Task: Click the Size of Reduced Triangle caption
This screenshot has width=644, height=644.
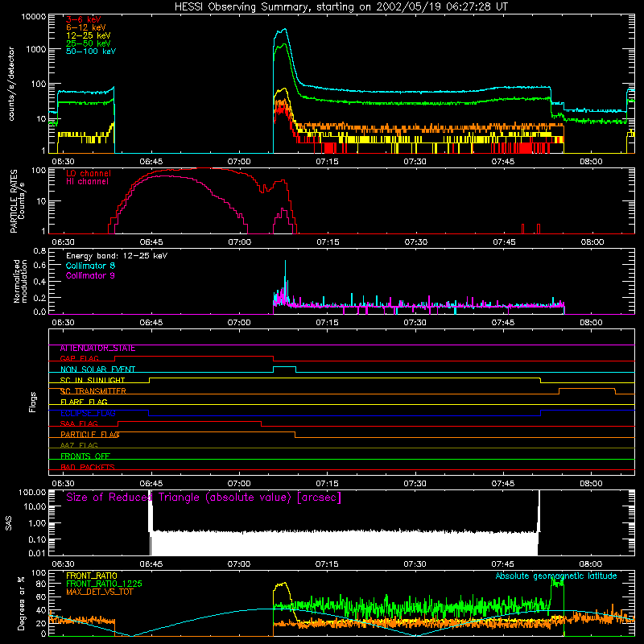Action: (204, 497)
